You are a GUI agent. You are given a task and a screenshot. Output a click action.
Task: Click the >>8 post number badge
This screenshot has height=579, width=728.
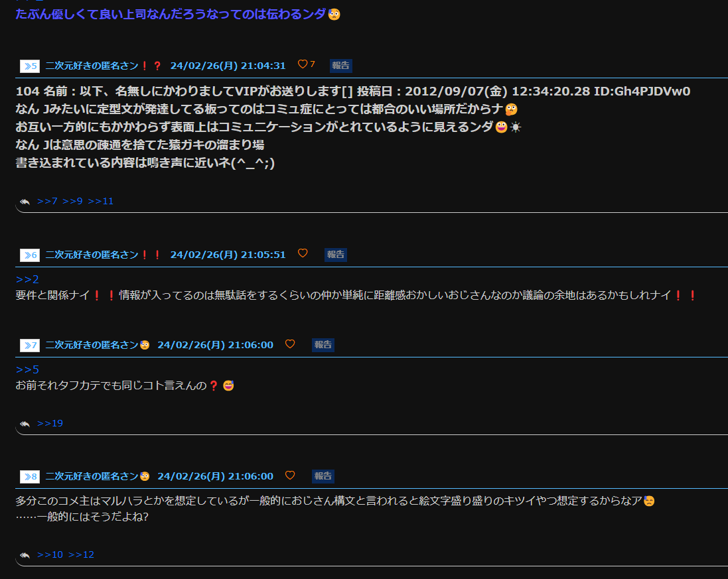(30, 476)
